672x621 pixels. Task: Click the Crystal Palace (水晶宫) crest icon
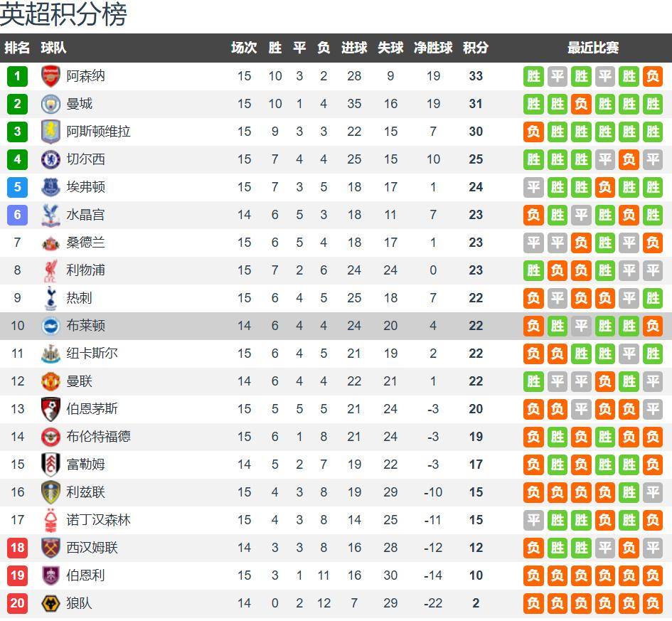(x=51, y=215)
